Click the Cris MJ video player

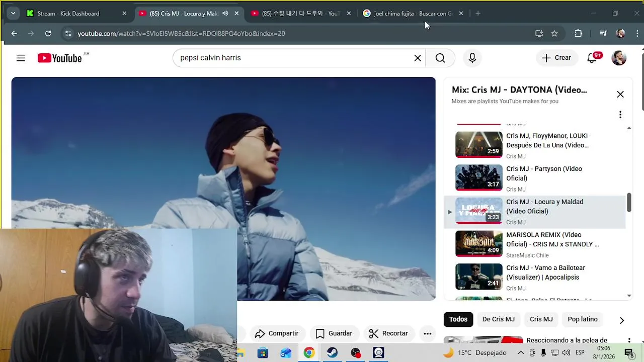223,189
